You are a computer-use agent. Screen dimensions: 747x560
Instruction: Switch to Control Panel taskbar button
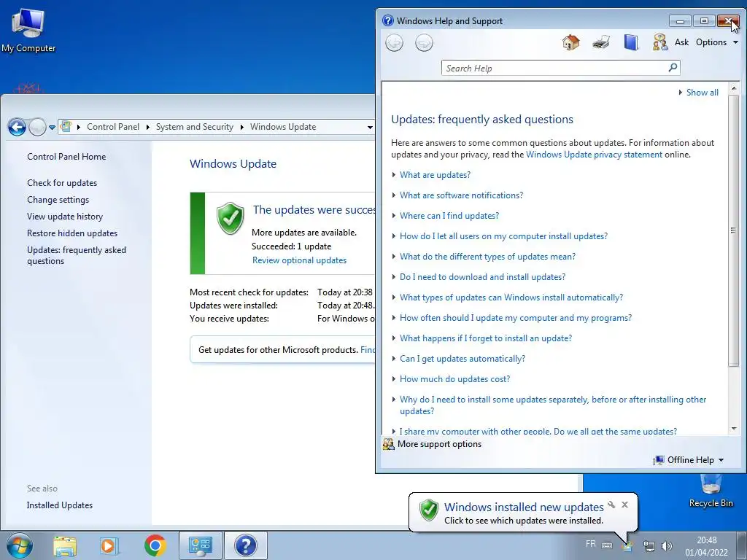click(x=200, y=545)
